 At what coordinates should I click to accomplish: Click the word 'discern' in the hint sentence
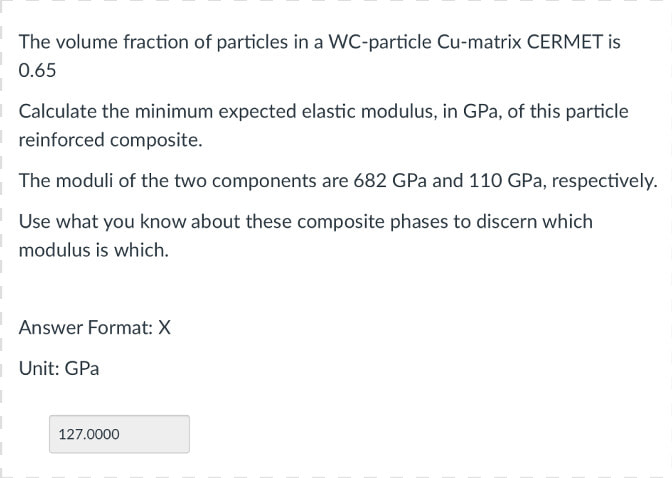pos(507,222)
